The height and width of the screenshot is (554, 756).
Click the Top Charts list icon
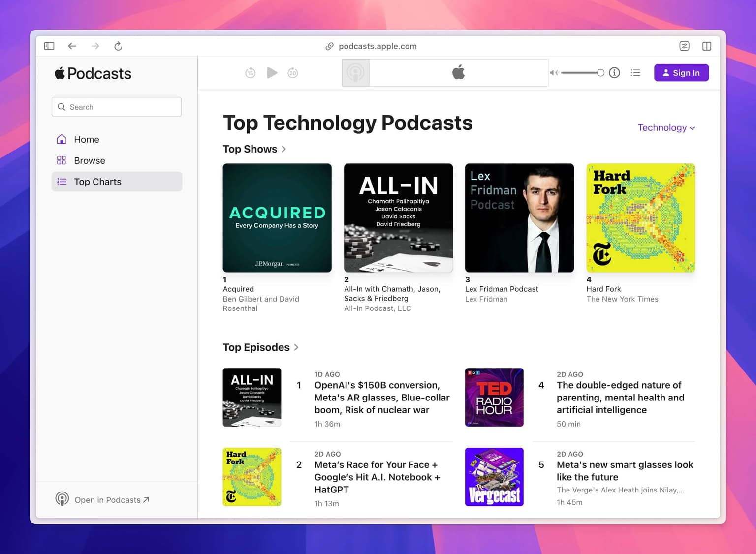(x=62, y=182)
